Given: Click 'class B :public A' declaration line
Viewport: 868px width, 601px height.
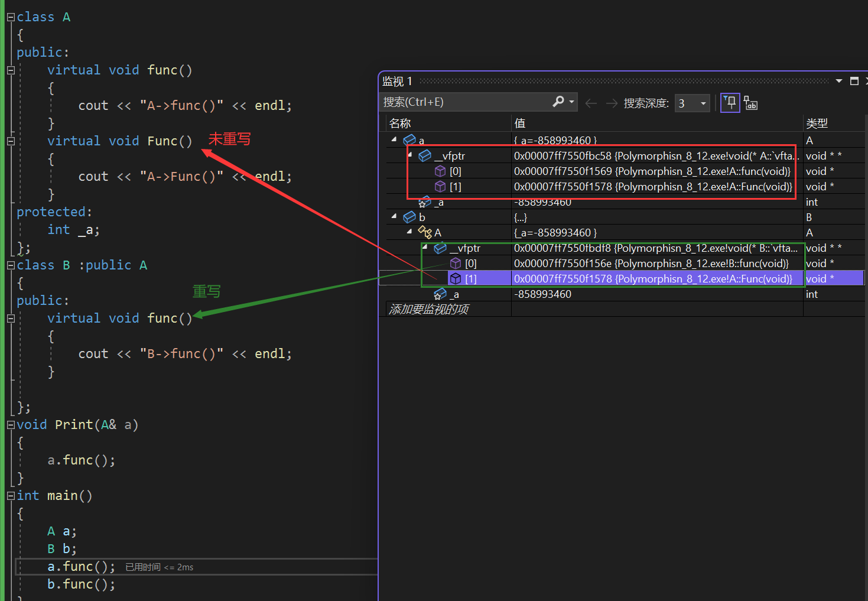Looking at the screenshot, I should point(82,265).
